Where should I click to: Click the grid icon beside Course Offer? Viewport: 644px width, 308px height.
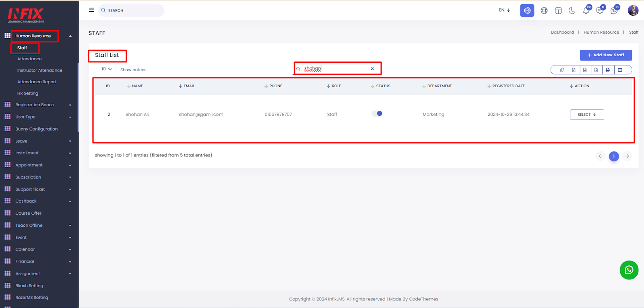pos(8,213)
